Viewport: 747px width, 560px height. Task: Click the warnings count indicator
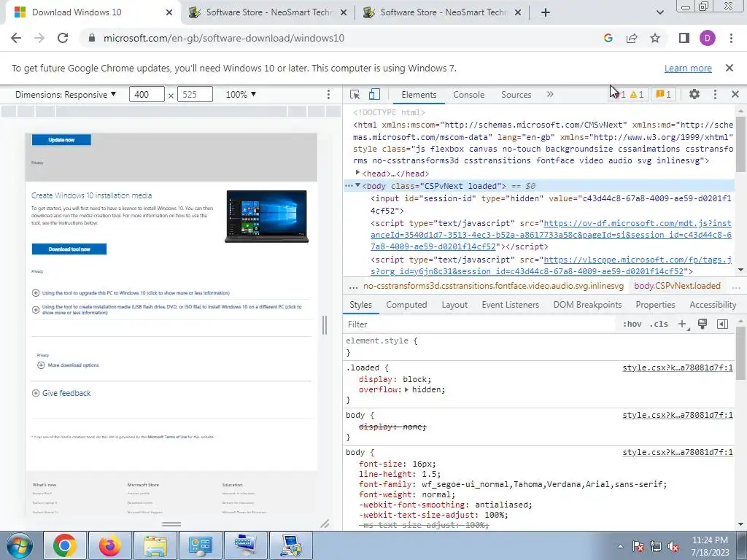[637, 94]
